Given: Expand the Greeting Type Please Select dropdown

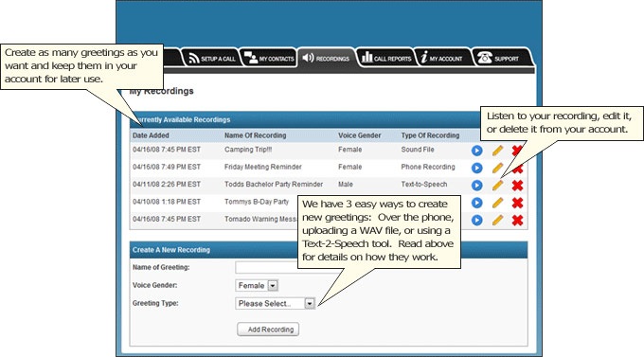Looking at the screenshot, I should pyautogui.click(x=276, y=304).
